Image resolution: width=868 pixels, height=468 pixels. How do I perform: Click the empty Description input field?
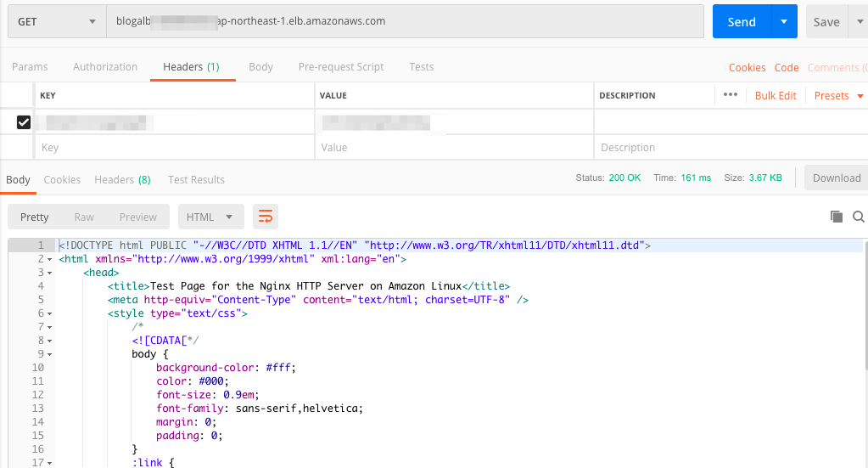[731, 147]
